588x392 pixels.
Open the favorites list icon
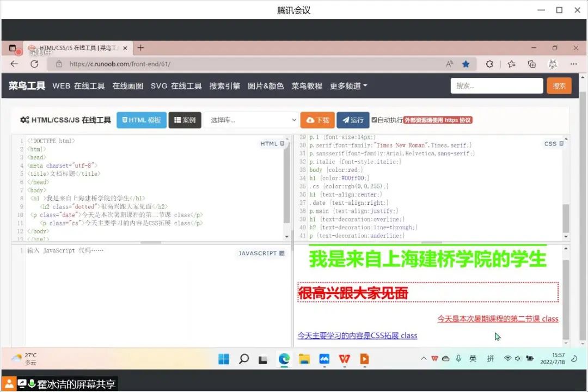tap(511, 64)
